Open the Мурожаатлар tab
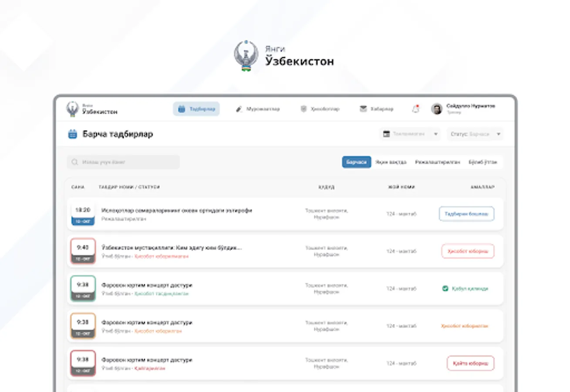570x392 pixels. (x=258, y=109)
